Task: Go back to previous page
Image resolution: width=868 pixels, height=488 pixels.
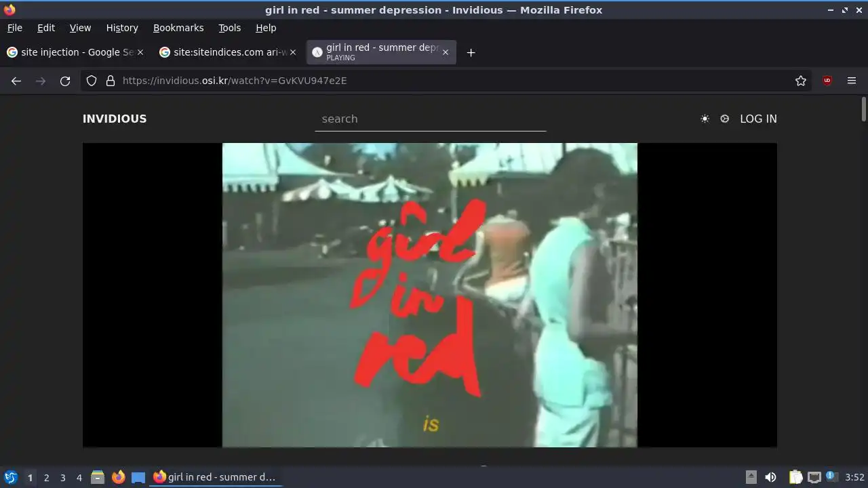Action: [16, 81]
